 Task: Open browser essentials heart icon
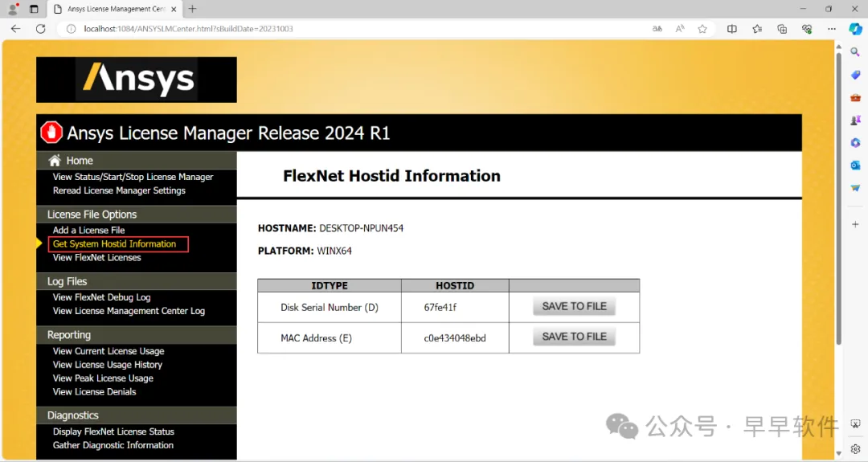click(x=807, y=29)
